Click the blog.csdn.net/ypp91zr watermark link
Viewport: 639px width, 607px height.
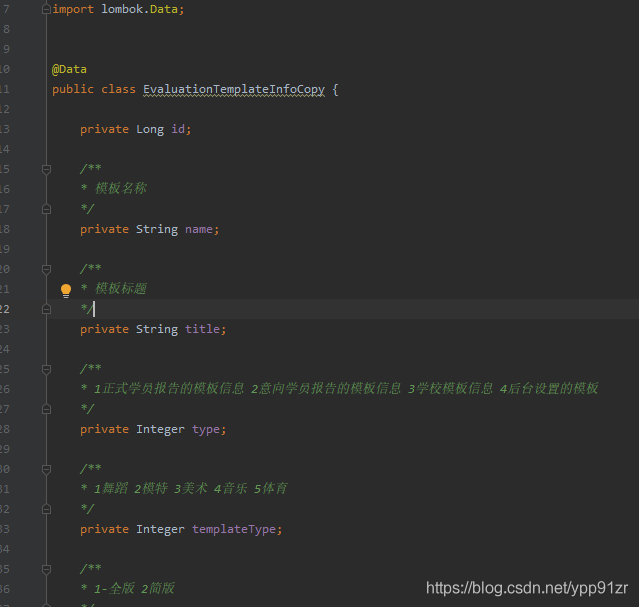coord(526,588)
